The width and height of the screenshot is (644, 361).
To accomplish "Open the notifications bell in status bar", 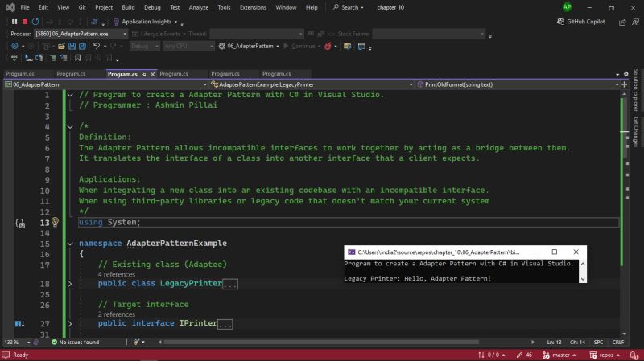I will (x=634, y=355).
